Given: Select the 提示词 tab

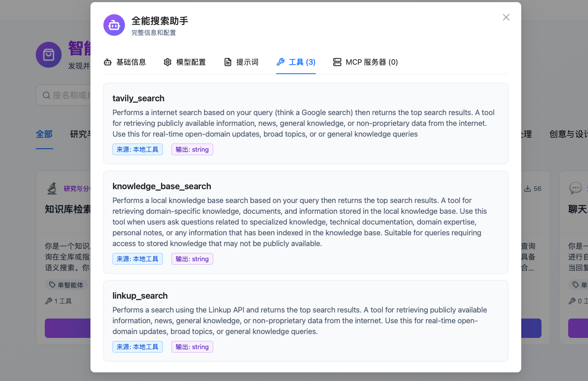Looking at the screenshot, I should tap(241, 62).
